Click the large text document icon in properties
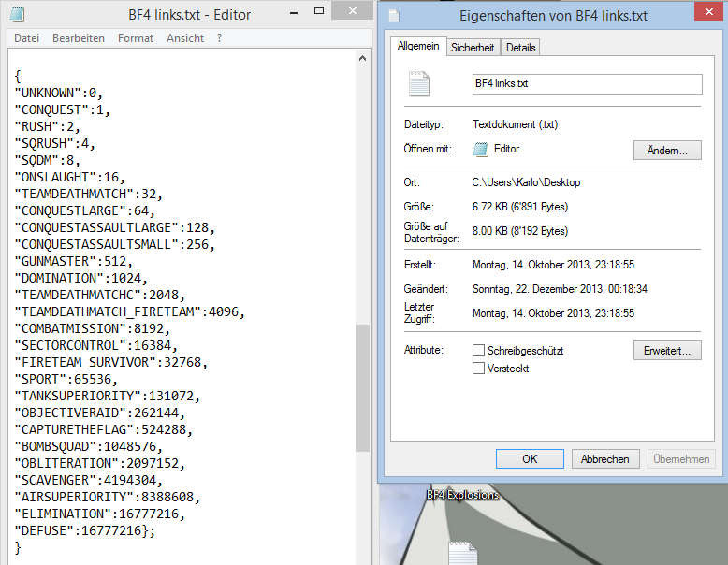 (x=419, y=84)
